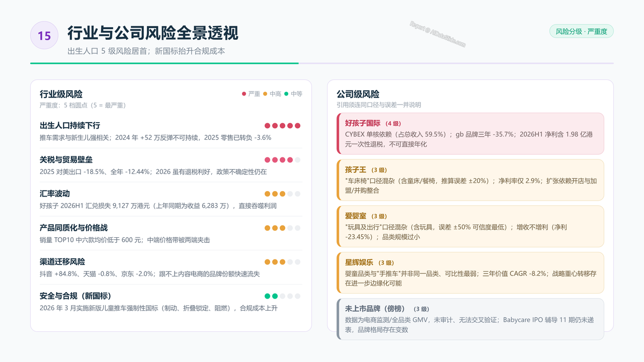Screen dimensions: 644x362
Task: Select the slide title 行业与公司风险全景透视
Action: click(153, 33)
